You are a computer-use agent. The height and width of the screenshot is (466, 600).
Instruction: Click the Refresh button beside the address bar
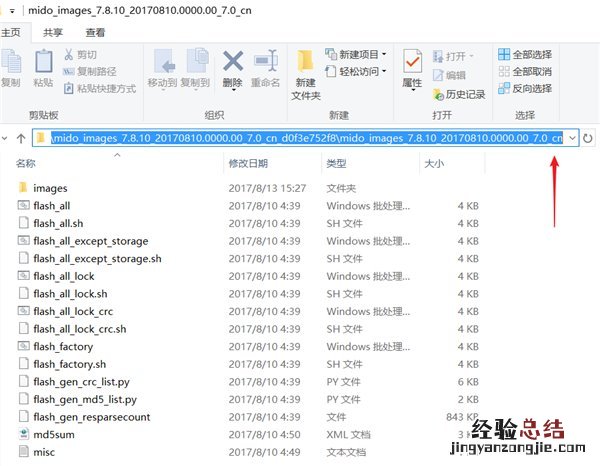(x=588, y=138)
